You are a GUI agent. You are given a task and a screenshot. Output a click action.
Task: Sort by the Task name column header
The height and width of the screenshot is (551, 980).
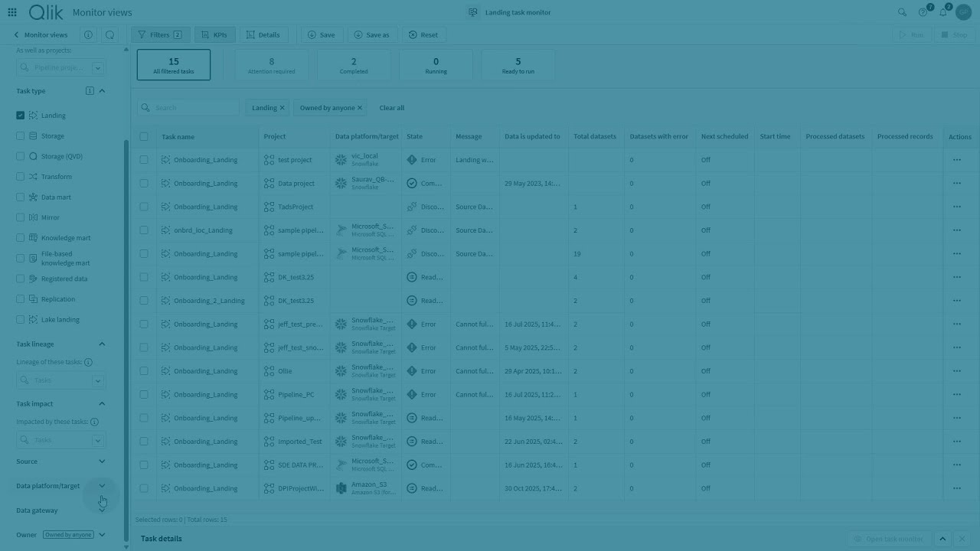pyautogui.click(x=178, y=137)
